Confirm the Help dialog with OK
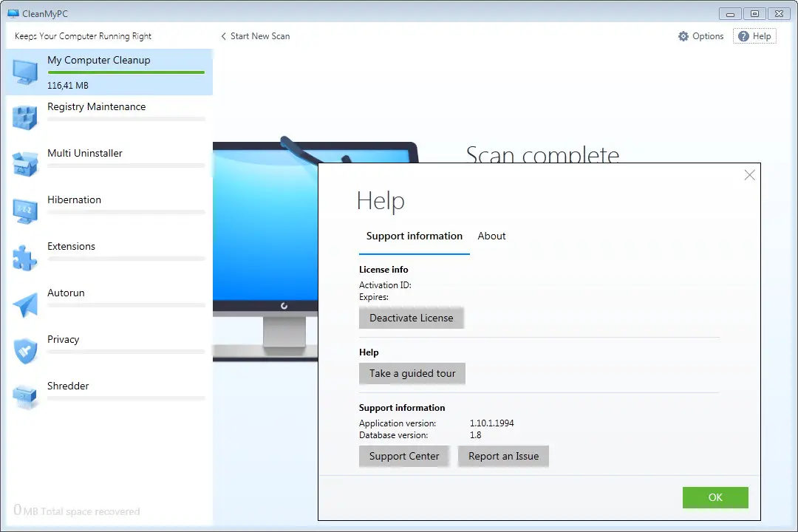This screenshot has width=798, height=532. coord(715,497)
